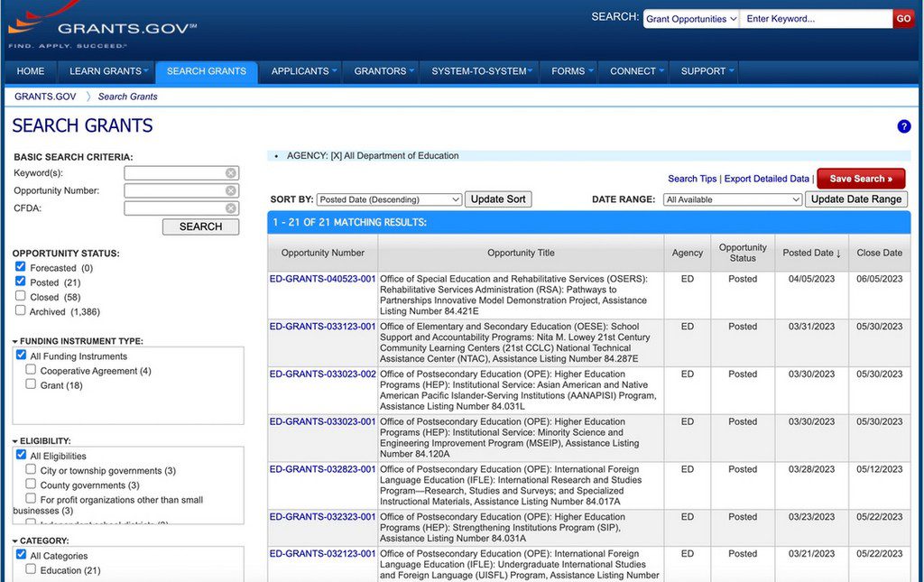Click the Save Search button
924x582 pixels.
pos(861,179)
